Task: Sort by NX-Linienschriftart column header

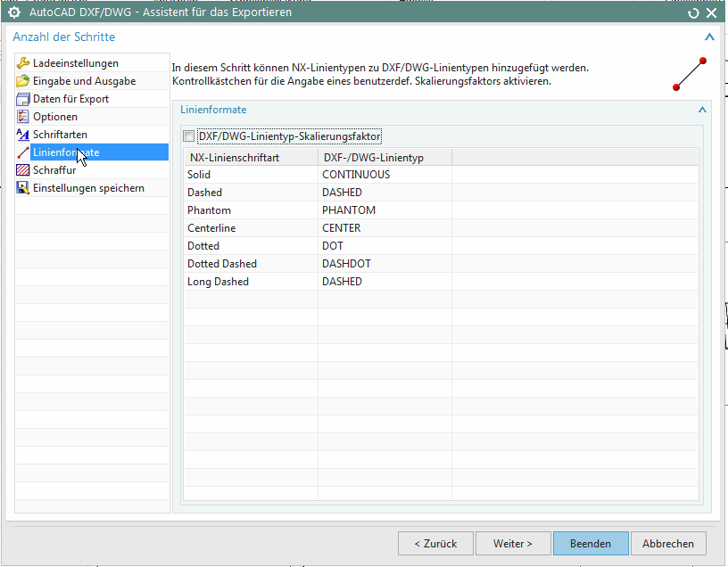Action: (251, 157)
